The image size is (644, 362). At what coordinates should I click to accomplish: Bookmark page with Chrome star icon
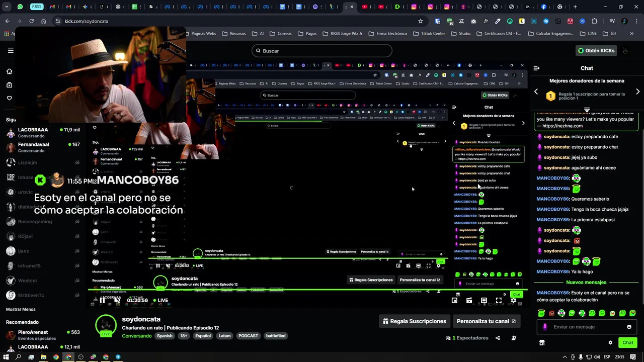click(x=421, y=21)
